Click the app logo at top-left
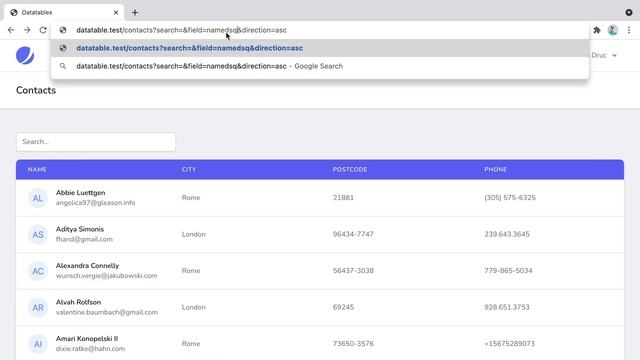 pyautogui.click(x=25, y=56)
